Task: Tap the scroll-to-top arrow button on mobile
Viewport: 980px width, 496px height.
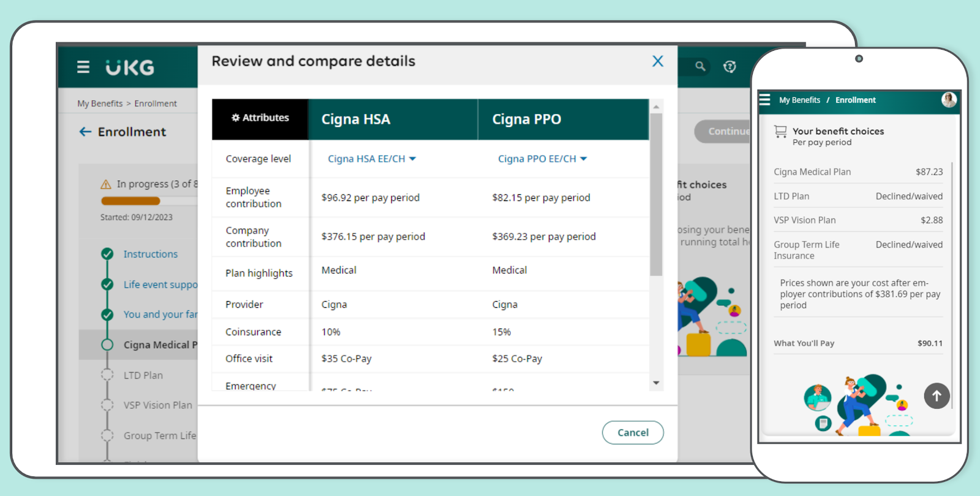Action: (937, 396)
